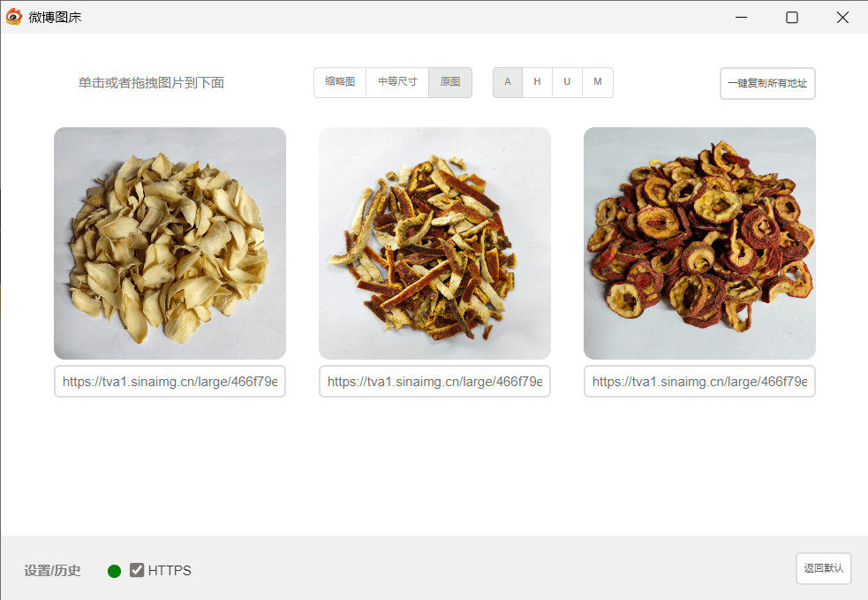The height and width of the screenshot is (600, 868).
Task: Uncheck the HTTPS checkbox
Action: pyautogui.click(x=137, y=570)
